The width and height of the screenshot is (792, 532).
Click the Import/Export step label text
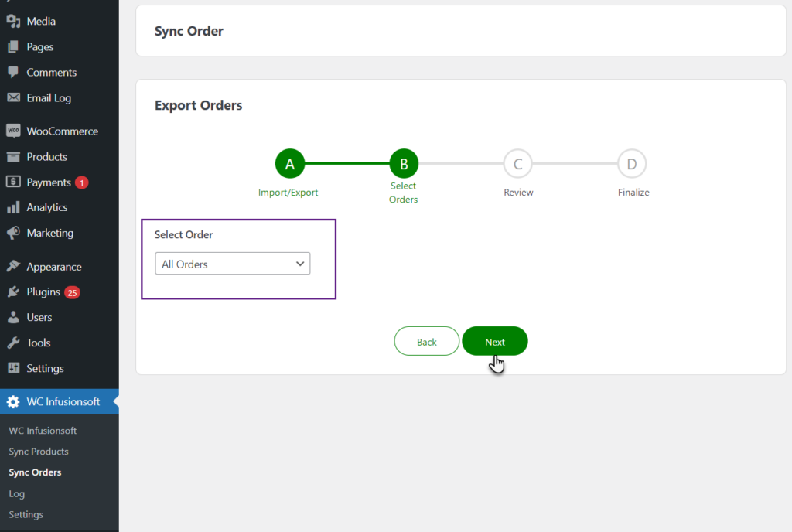coord(288,193)
